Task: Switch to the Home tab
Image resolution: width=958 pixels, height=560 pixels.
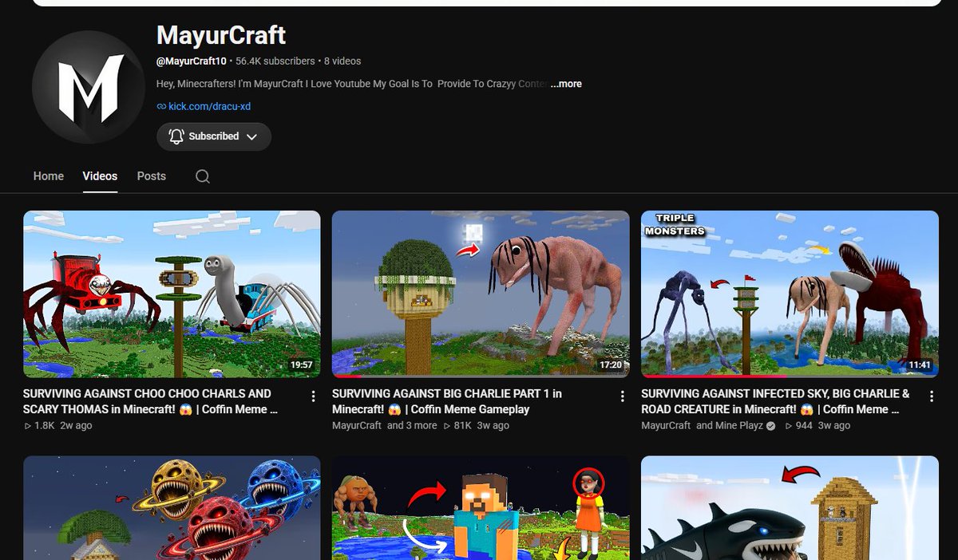Action: pyautogui.click(x=49, y=176)
